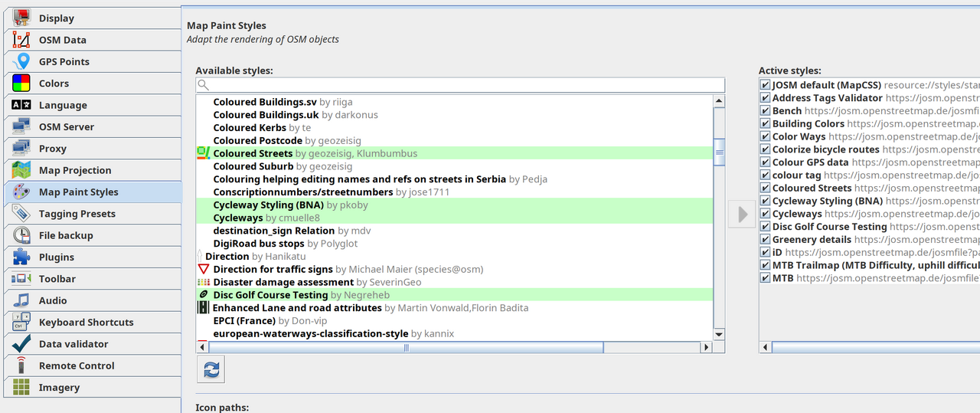
Task: Click the Data validator checkmark icon
Action: [21, 344]
